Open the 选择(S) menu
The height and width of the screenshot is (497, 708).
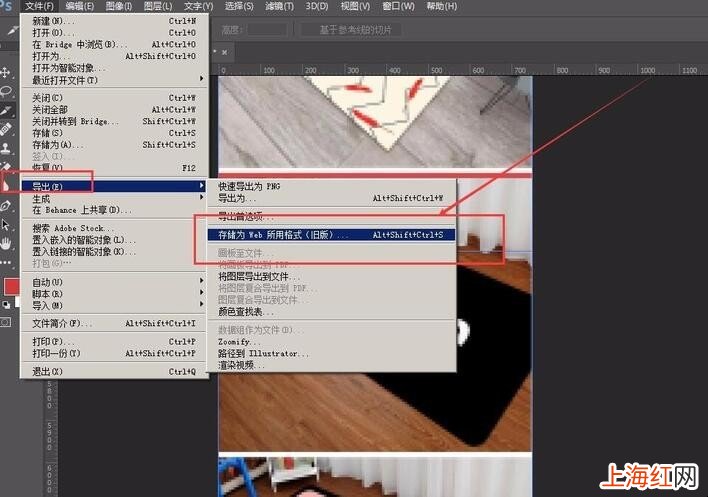pos(239,6)
